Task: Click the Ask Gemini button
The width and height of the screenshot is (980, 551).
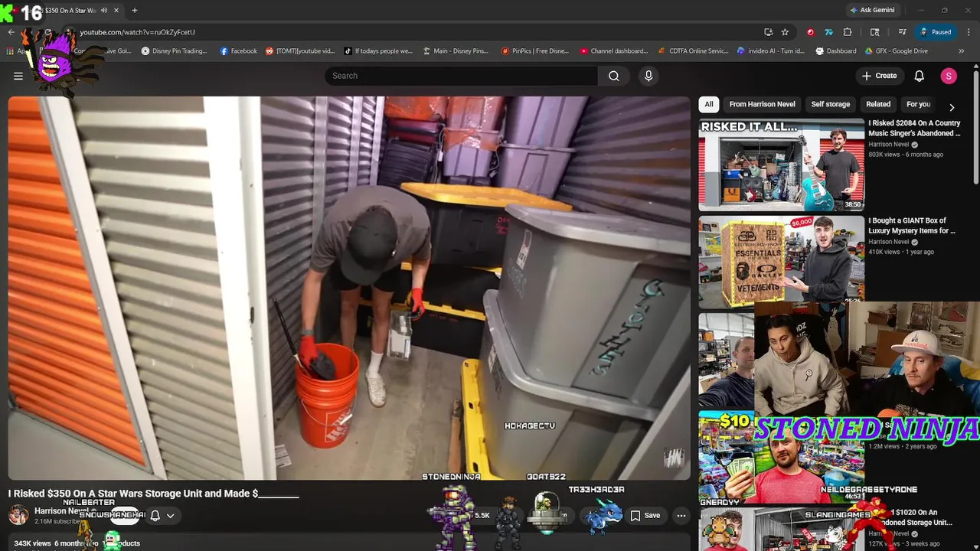Action: tap(872, 10)
